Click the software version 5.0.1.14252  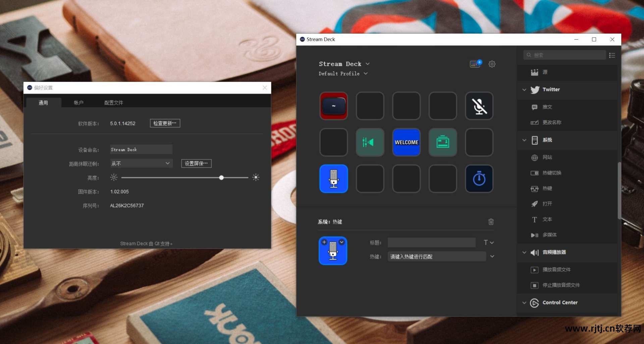click(x=123, y=124)
